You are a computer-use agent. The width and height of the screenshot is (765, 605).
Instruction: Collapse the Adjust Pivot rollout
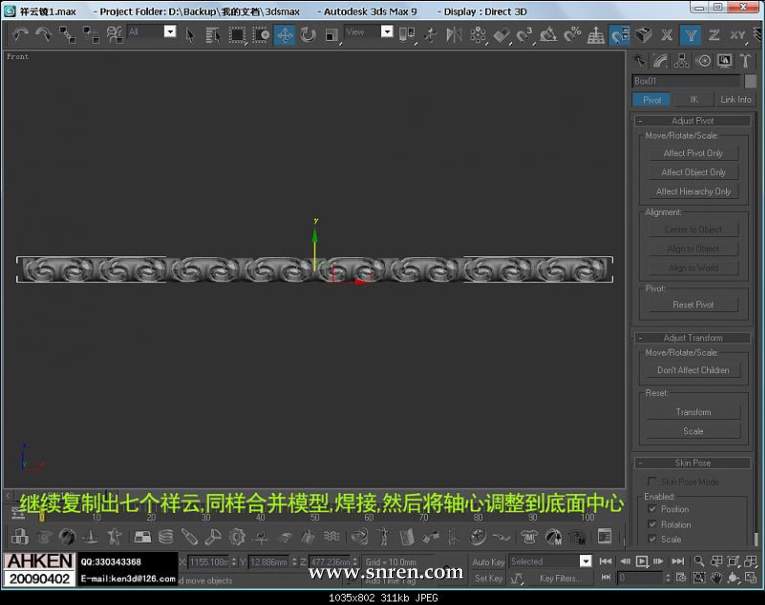pos(692,121)
